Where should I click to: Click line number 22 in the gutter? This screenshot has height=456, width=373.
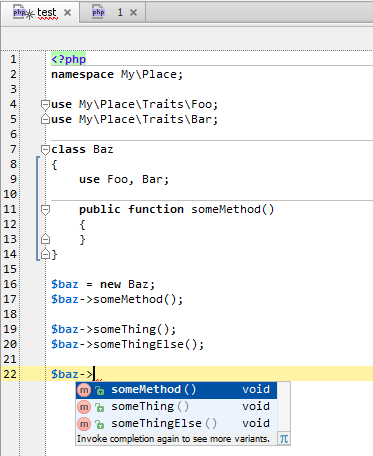pos(10,374)
